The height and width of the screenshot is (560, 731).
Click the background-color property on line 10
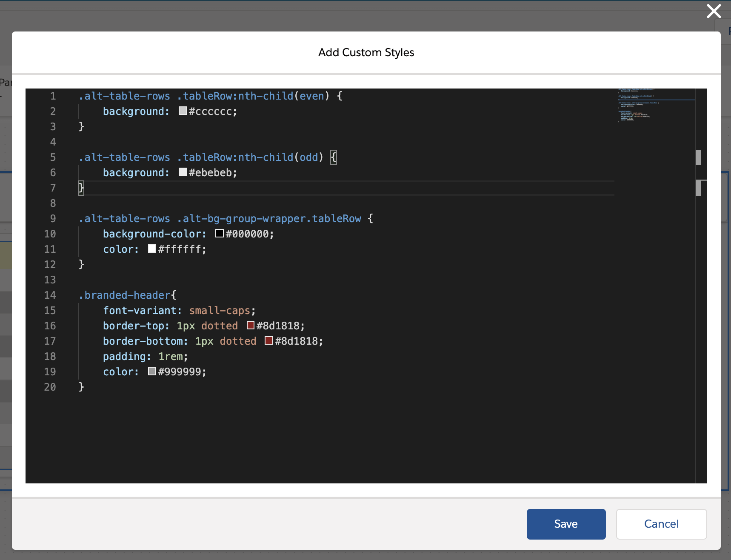click(x=152, y=234)
